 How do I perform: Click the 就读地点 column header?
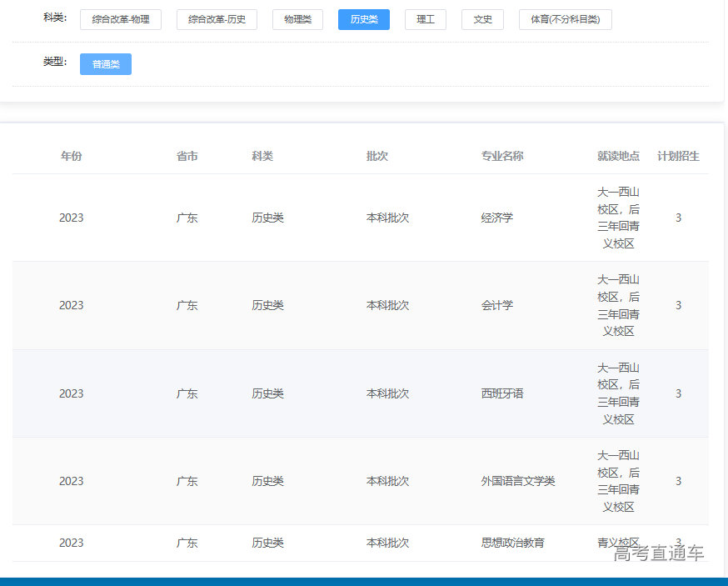pos(618,156)
